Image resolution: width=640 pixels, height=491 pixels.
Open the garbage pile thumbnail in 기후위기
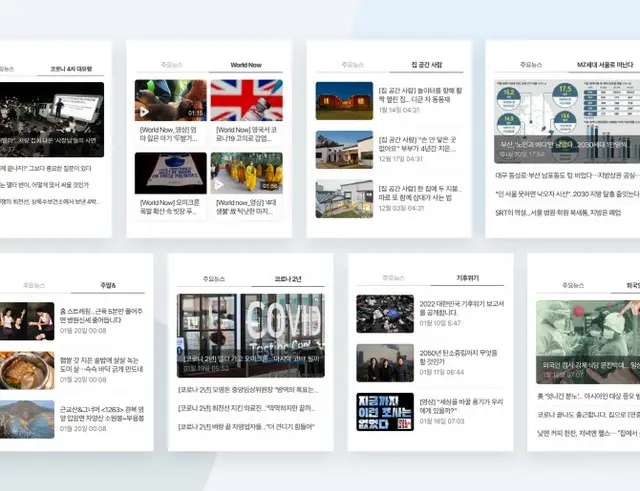(x=385, y=314)
